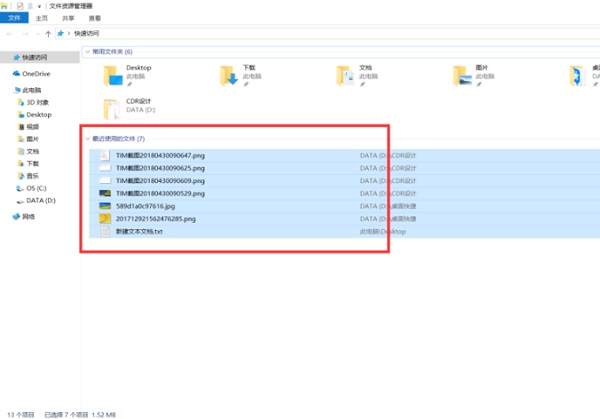The height and width of the screenshot is (419, 600).
Task: Open the 图片 folder in frequent folders
Action: pyautogui.click(x=461, y=75)
